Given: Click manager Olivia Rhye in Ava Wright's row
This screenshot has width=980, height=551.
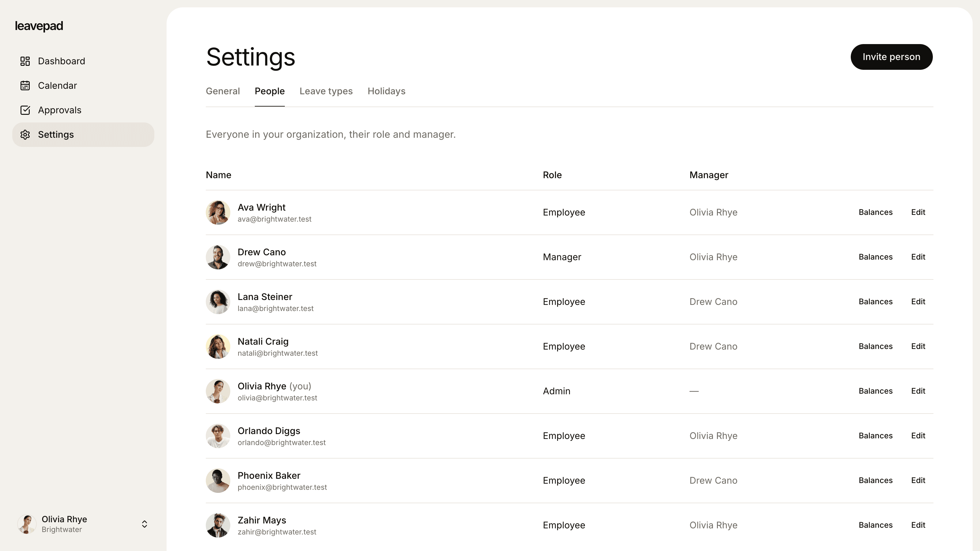Looking at the screenshot, I should point(713,212).
